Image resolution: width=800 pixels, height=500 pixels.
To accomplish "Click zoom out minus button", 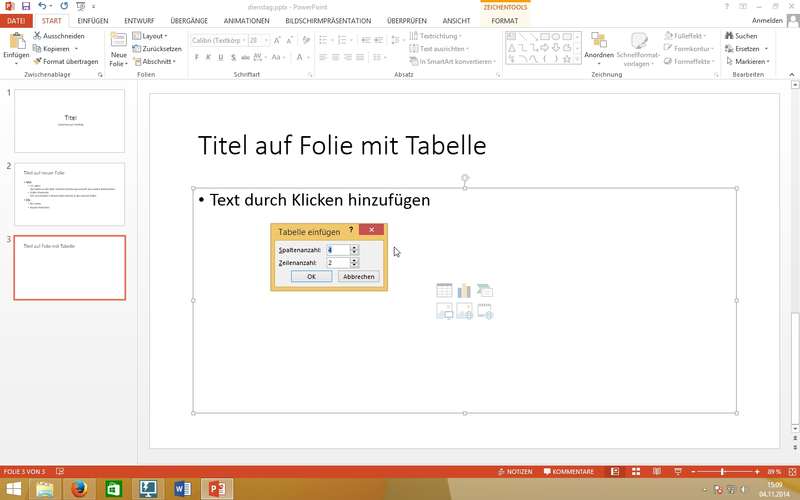I will [x=693, y=471].
